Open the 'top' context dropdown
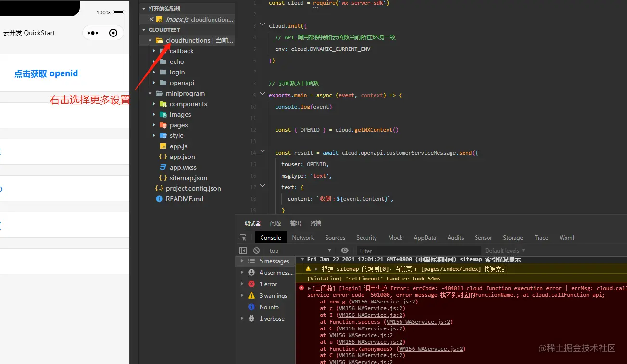Screen dimensions: 627x364 [301, 250]
